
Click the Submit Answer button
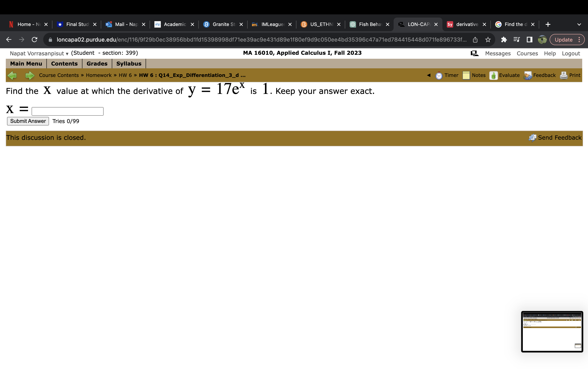pos(28,121)
